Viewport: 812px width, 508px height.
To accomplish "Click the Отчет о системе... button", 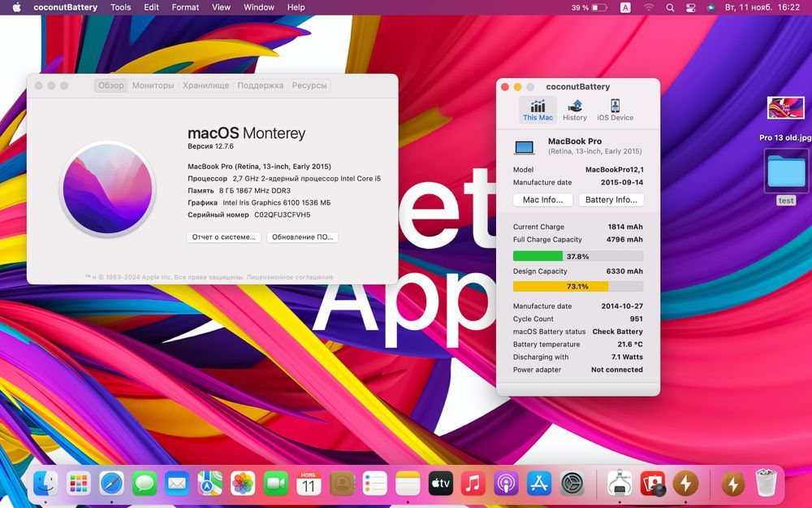I will tap(224, 237).
